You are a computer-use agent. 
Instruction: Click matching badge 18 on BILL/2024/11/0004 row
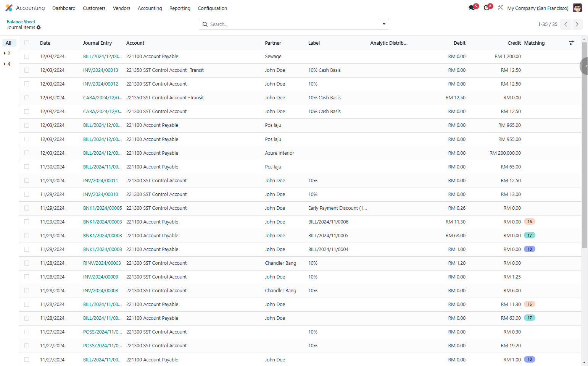pyautogui.click(x=530, y=249)
